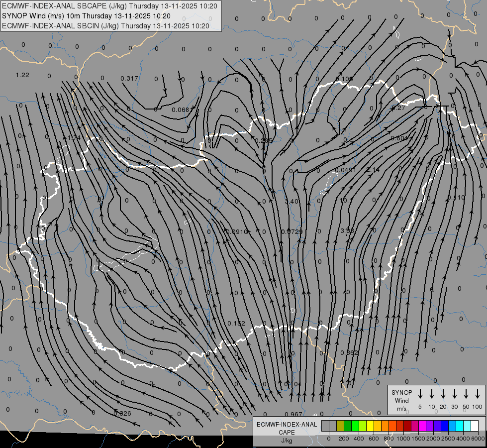The image size is (487, 448).
Task: Click the 'ECMWF-INDEX-ANAL' legend label at bottom
Action: click(287, 425)
